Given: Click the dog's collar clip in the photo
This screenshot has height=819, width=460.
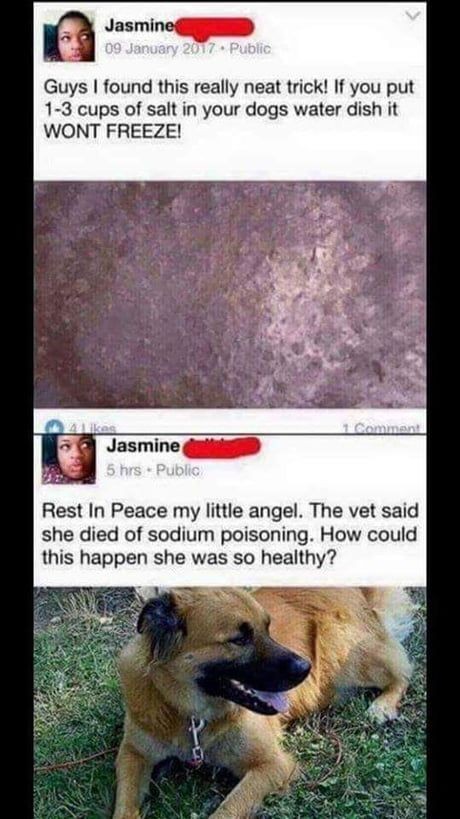Looking at the screenshot, I should tap(197, 740).
